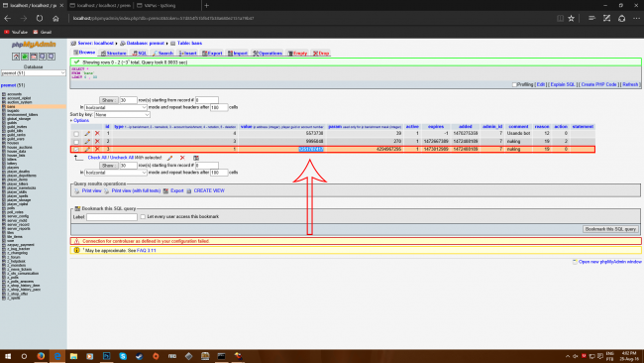The width and height of the screenshot is (644, 363).
Task: Open upper 'horizontal' display mode dropdown
Action: coord(115,107)
